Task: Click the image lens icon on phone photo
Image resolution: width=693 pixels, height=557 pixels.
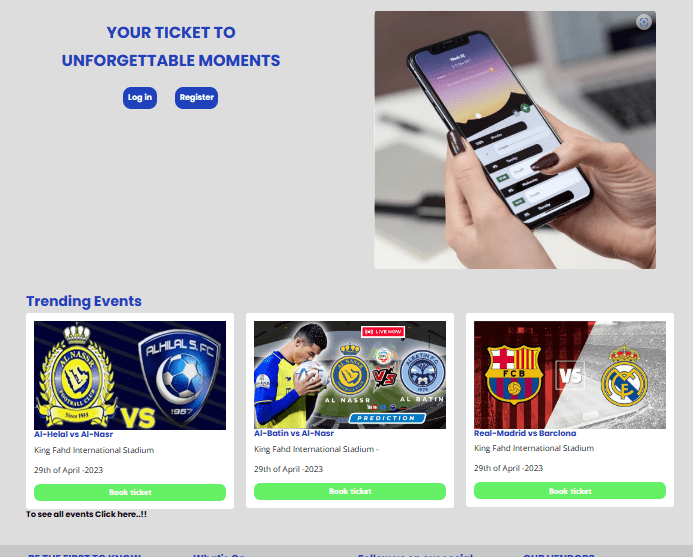Action: pos(644,22)
